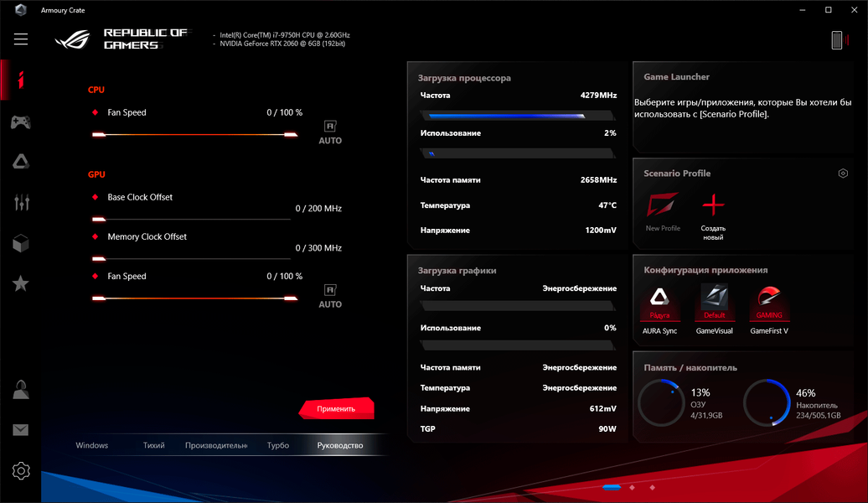The image size is (868, 503).
Task: Click the CPU section label
Action: (x=96, y=90)
